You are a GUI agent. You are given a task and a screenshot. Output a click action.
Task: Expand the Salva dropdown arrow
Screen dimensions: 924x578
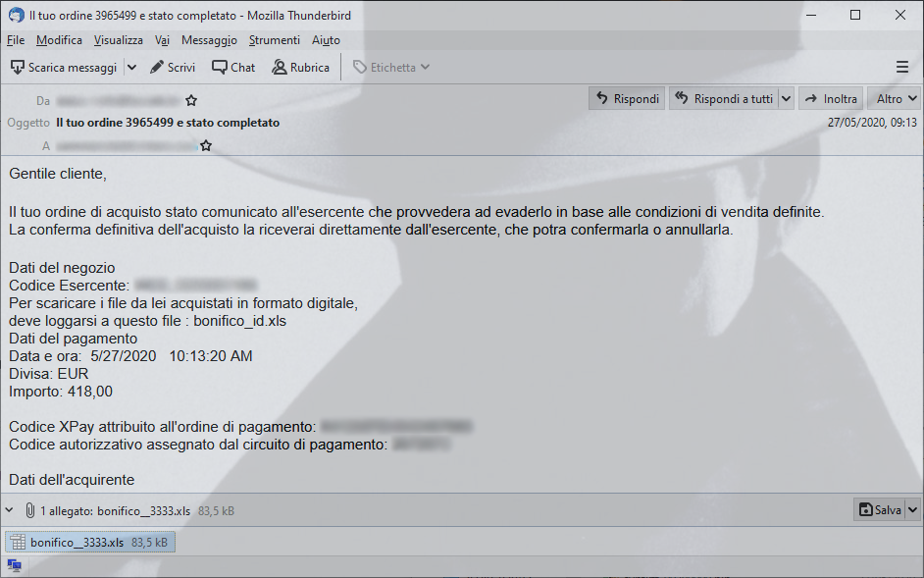coord(912,509)
